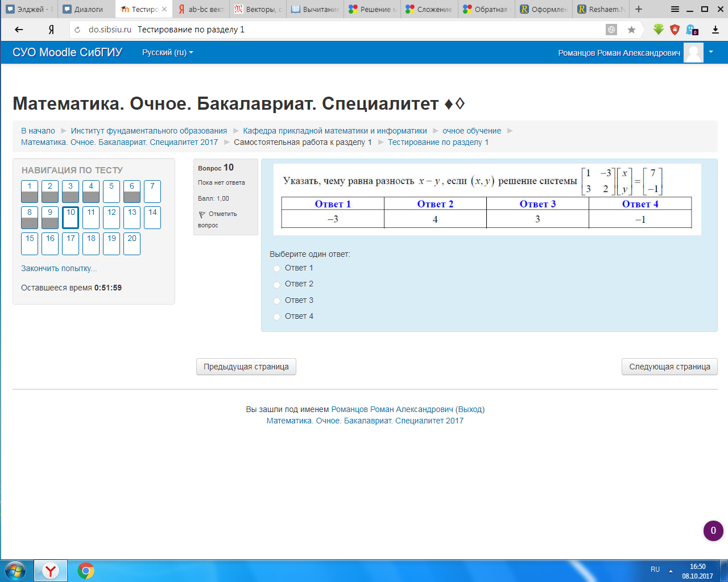Click the red shield lock extension icon
This screenshot has width=728, height=582.
(675, 30)
